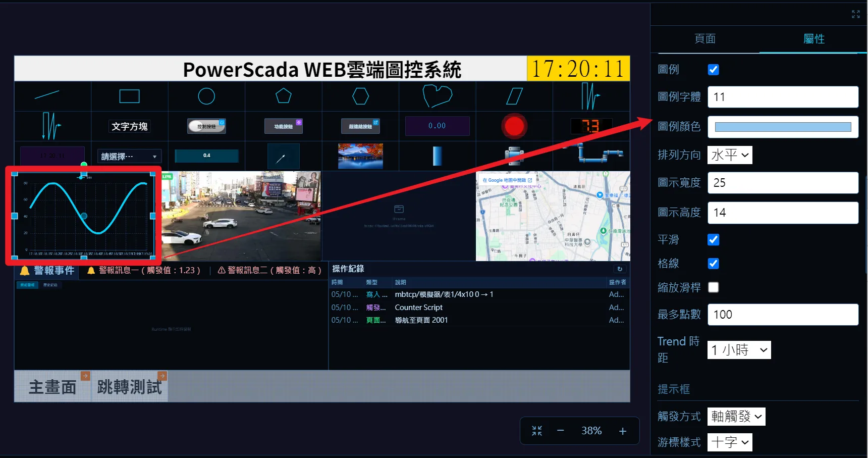The height and width of the screenshot is (458, 868).
Task: Select the straight line shape on canvas
Action: pos(47,94)
